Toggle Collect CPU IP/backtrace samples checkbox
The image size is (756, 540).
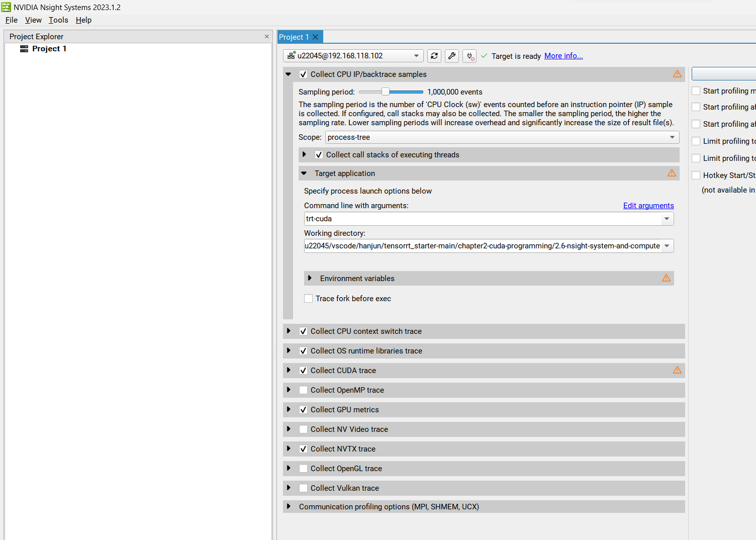tap(303, 74)
